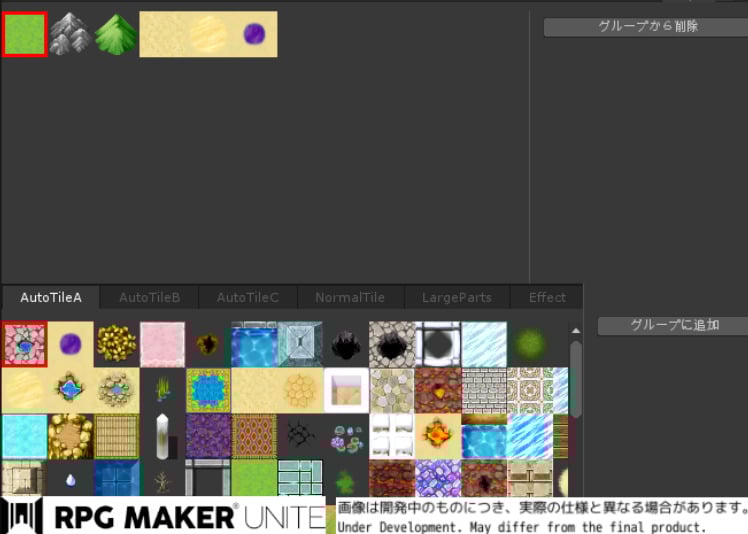748x534 pixels.
Task: Click the グループに追加 button
Action: [x=674, y=325]
